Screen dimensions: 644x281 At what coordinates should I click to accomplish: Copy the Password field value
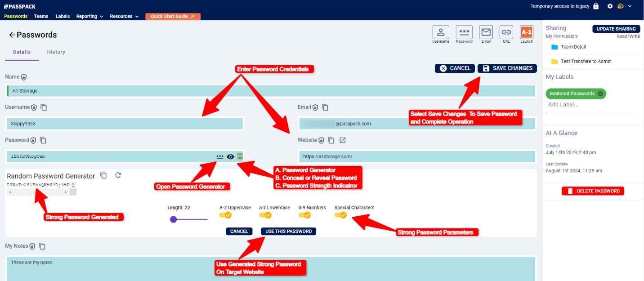pyautogui.click(x=43, y=140)
